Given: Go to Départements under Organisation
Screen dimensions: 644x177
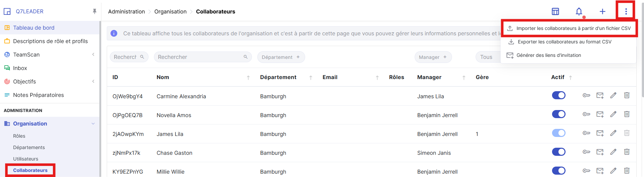Looking at the screenshot, I should [29, 147].
